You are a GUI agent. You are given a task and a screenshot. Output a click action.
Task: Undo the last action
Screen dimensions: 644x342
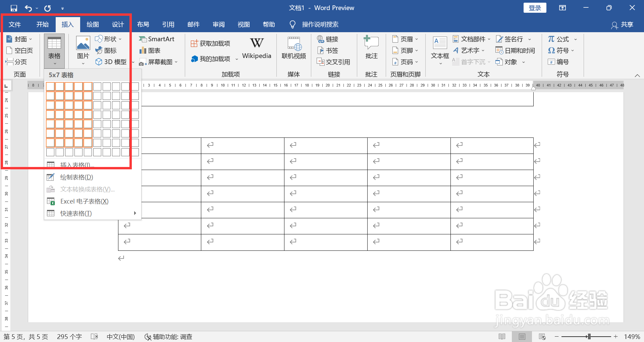(x=29, y=8)
